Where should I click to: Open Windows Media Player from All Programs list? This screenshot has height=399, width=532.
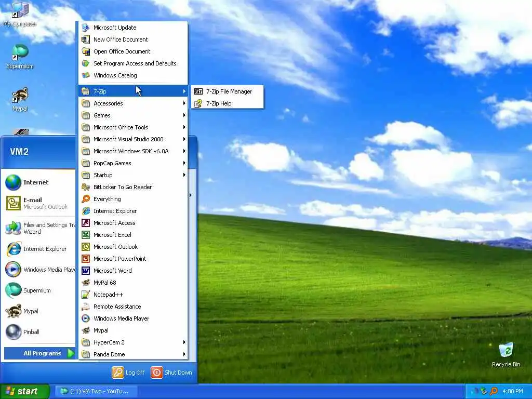click(x=133, y=318)
